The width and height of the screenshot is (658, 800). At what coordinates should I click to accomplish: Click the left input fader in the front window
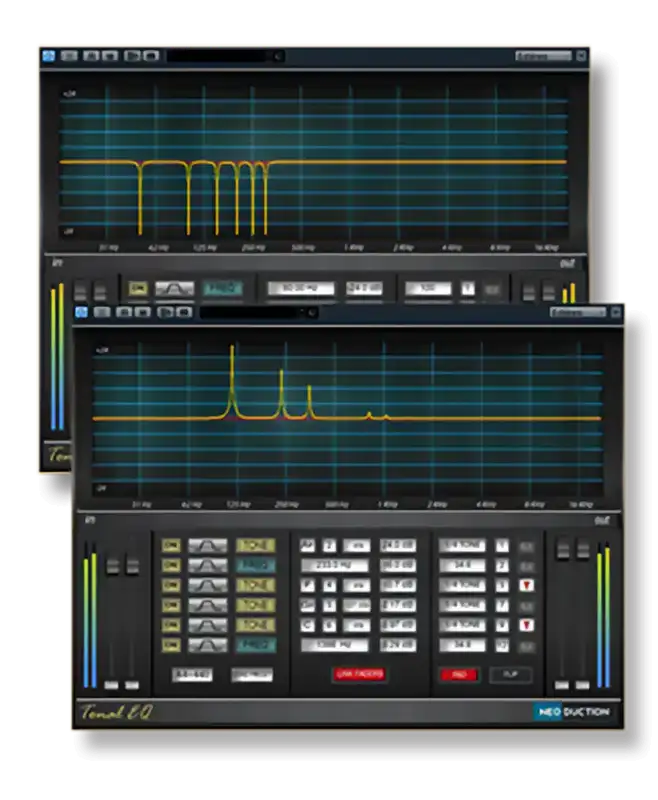[113, 566]
